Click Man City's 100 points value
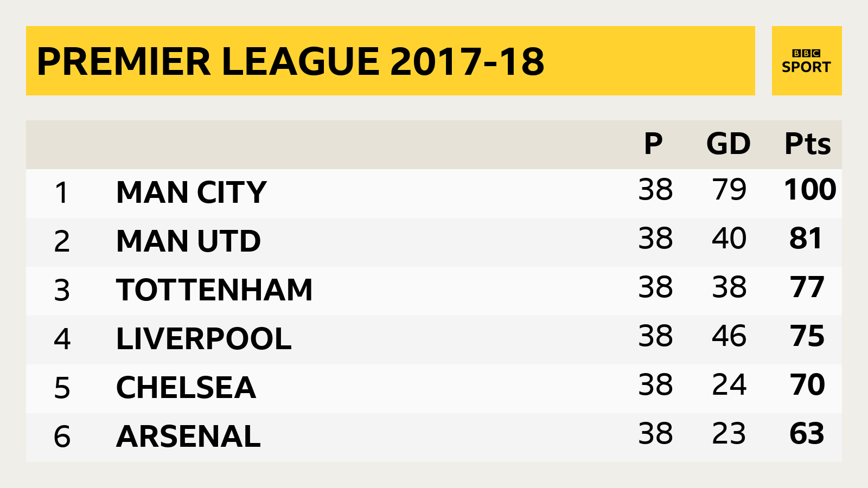Screen dimensions: 868x488 pos(810,190)
